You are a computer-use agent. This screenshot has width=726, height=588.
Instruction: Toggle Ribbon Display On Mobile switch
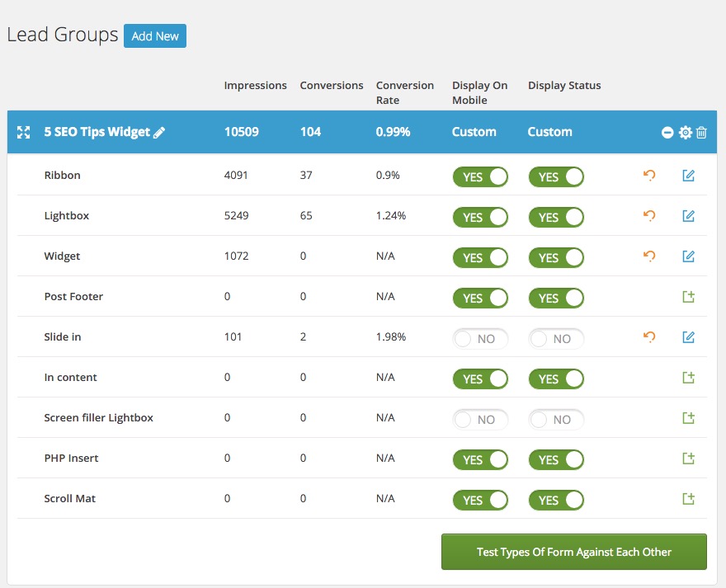[480, 176]
